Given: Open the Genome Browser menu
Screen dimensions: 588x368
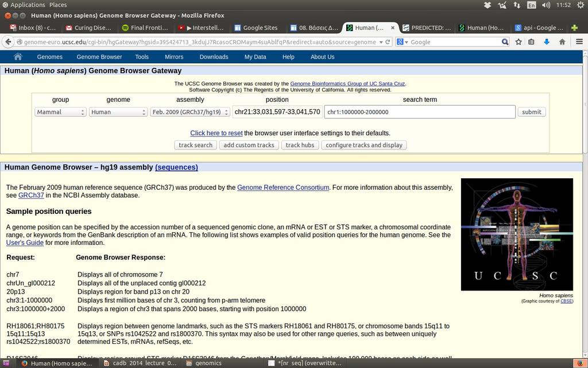Looking at the screenshot, I should (x=99, y=57).
